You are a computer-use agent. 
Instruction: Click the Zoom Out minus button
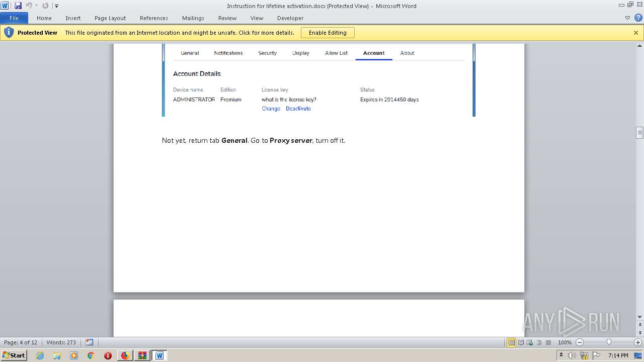coord(580,342)
